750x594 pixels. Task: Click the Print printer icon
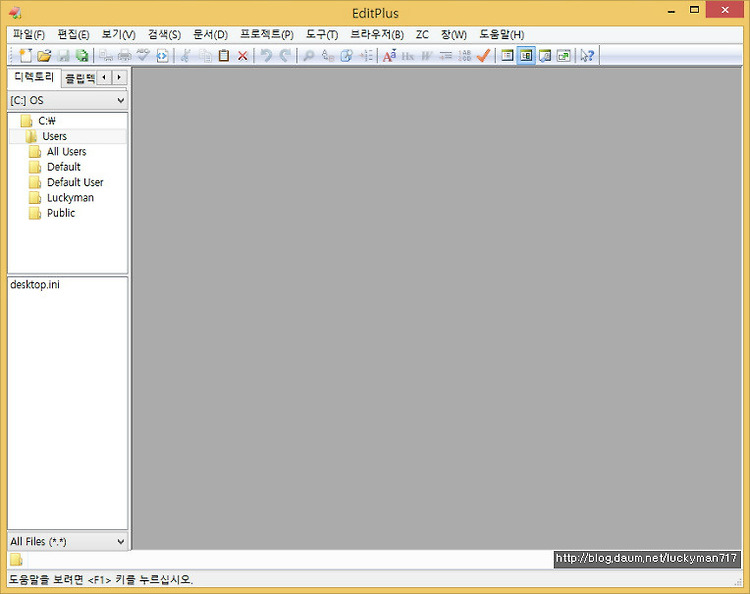pyautogui.click(x=124, y=55)
